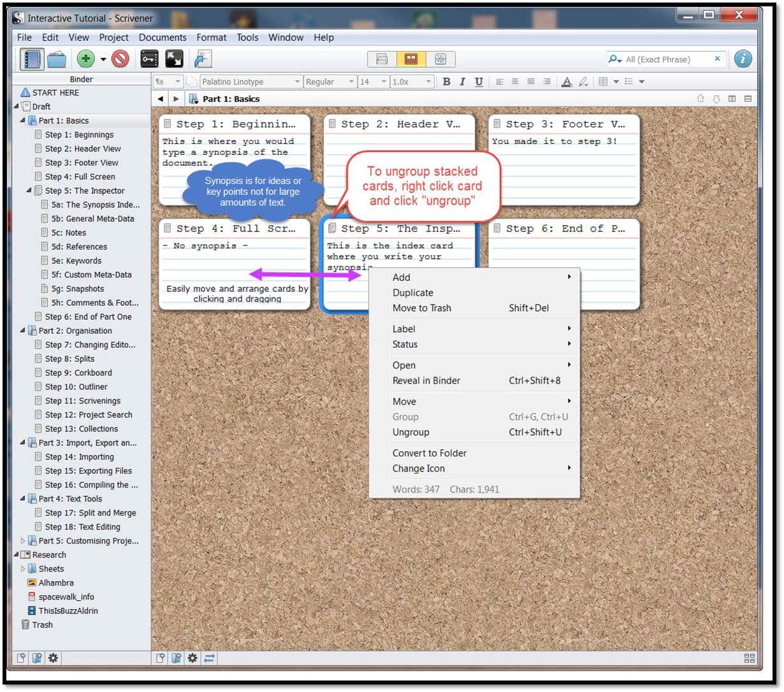Toggle the Binder panel icon
The height and width of the screenshot is (692, 784).
(31, 59)
